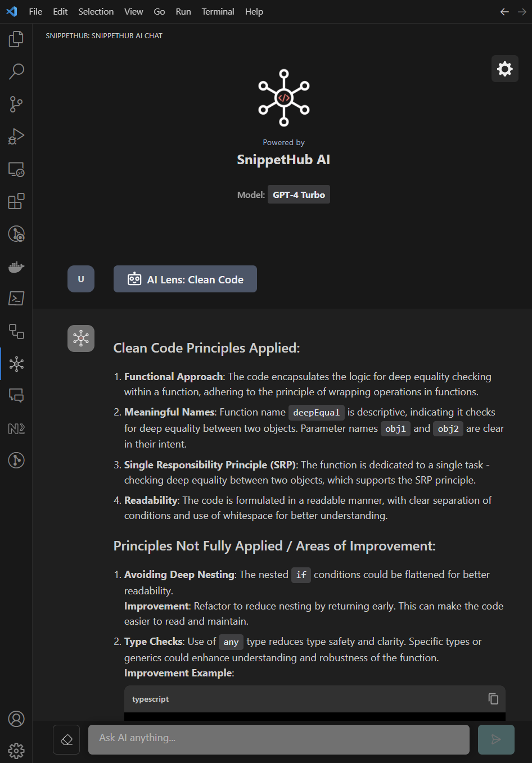The image size is (532, 763).
Task: Click 'Meaningful Names' list item title
Action: (169, 412)
